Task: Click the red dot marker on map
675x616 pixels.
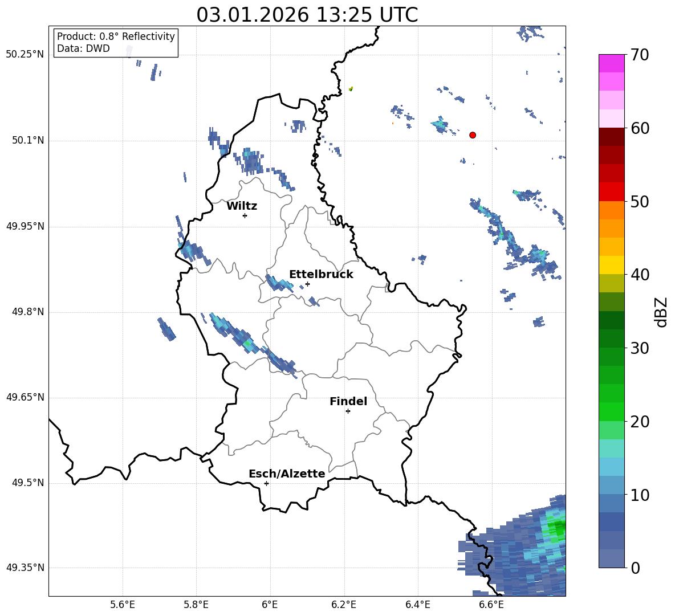Action: 473,135
